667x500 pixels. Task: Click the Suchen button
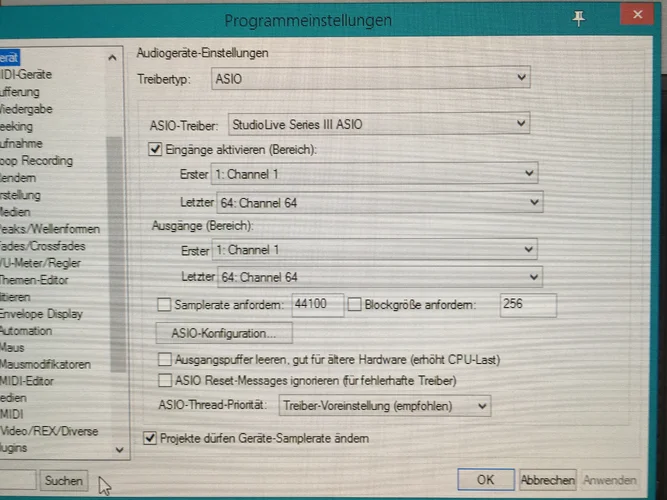tap(63, 481)
